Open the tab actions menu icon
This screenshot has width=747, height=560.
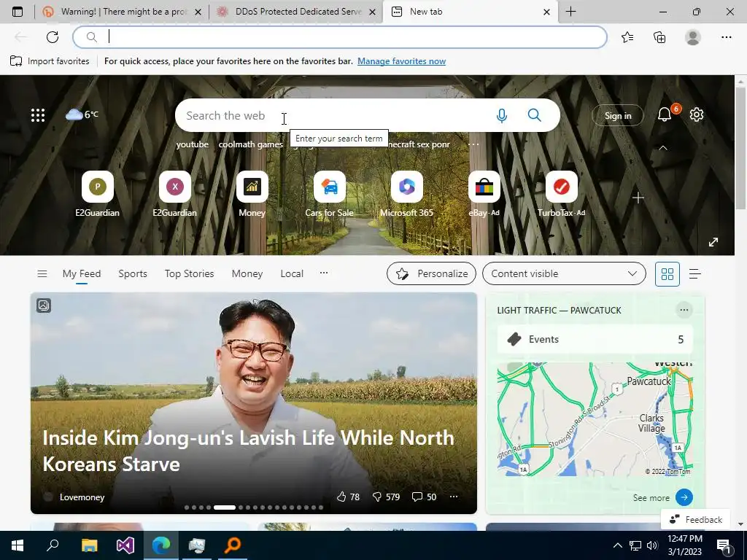pos(18,12)
